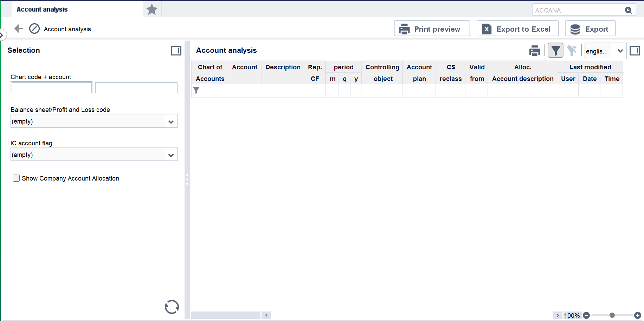644x321 pixels.
Task: Sort by Chart of Accounts column header
Action: point(210,73)
